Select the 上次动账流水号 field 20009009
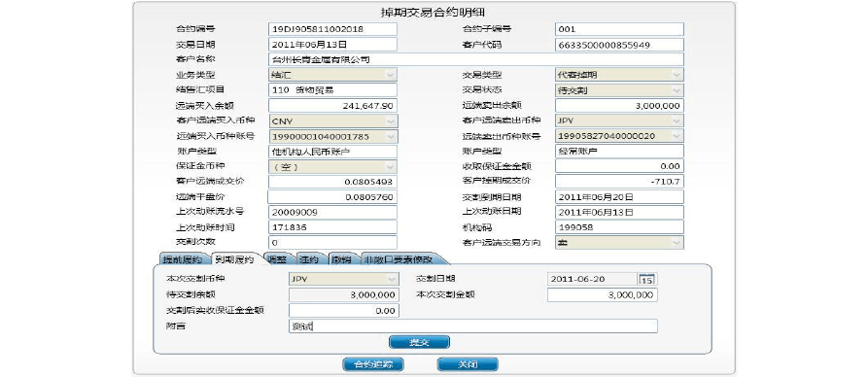 [332, 213]
